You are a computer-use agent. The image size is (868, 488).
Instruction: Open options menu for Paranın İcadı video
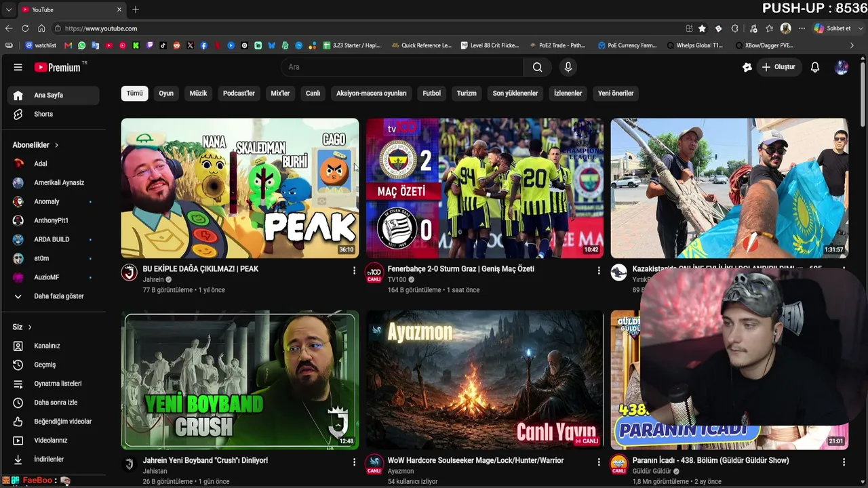coord(844,462)
